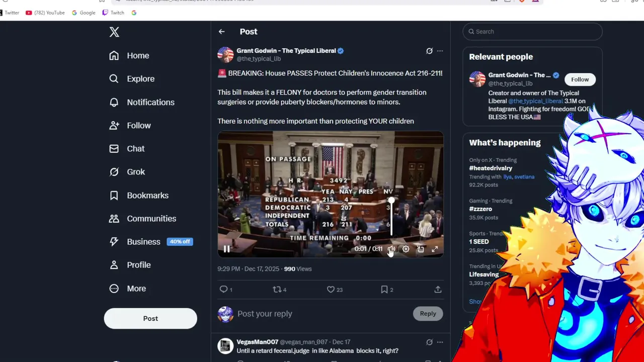The height and width of the screenshot is (362, 644).
Task: Click the X logo in sidebar
Action: pyautogui.click(x=114, y=32)
